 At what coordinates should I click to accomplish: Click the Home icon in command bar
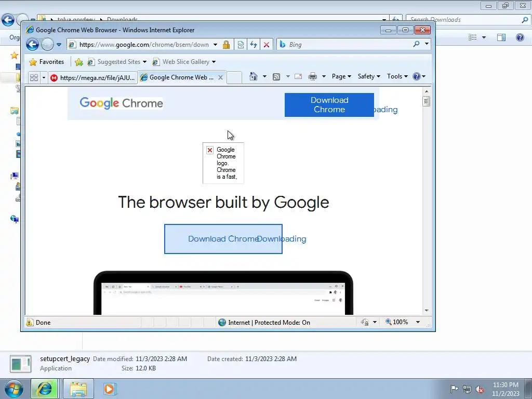pos(254,76)
